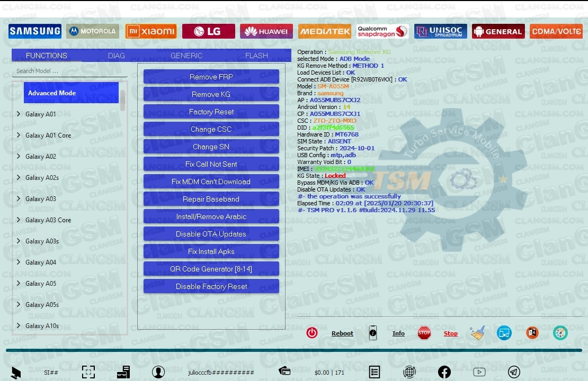Open QR Code Generator [8-14]
Viewport: 588px width, 381px height.
point(211,269)
